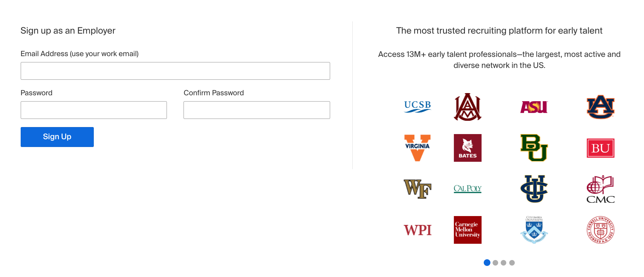This screenshot has width=644, height=277.
Task: Select the UCSB logo
Action: (x=417, y=107)
